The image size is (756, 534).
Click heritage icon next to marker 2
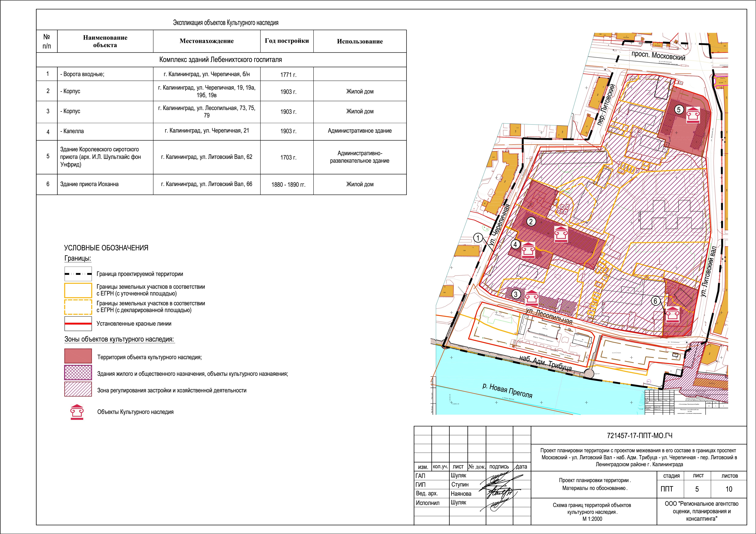click(x=561, y=234)
